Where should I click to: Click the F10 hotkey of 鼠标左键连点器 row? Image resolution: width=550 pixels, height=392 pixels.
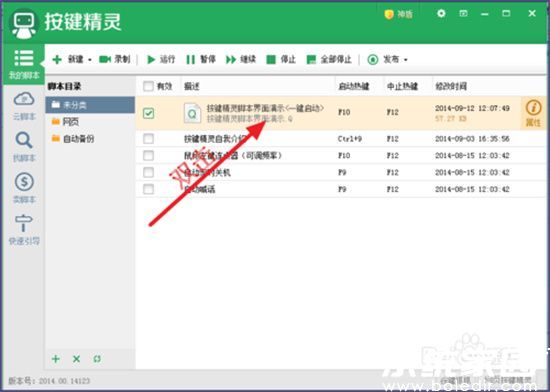tap(344, 156)
